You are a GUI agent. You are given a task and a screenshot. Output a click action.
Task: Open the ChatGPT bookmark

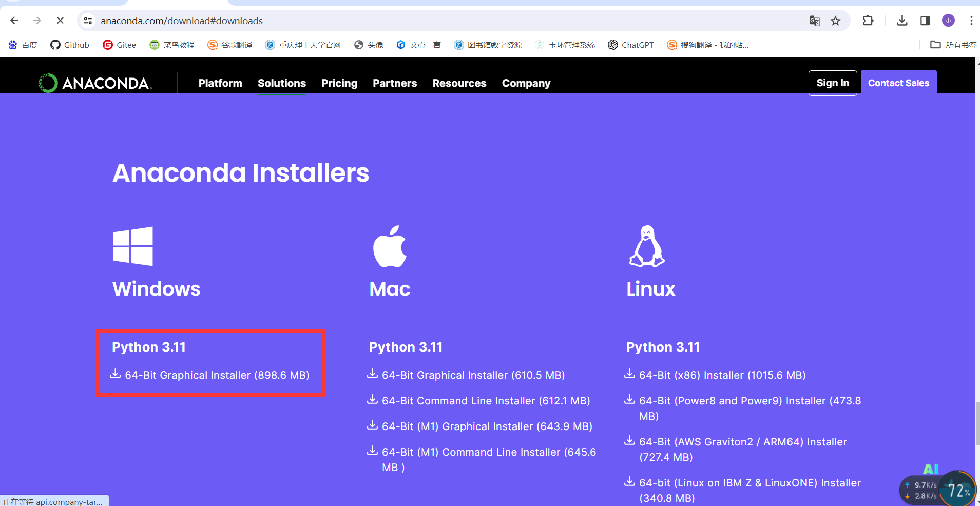click(631, 45)
